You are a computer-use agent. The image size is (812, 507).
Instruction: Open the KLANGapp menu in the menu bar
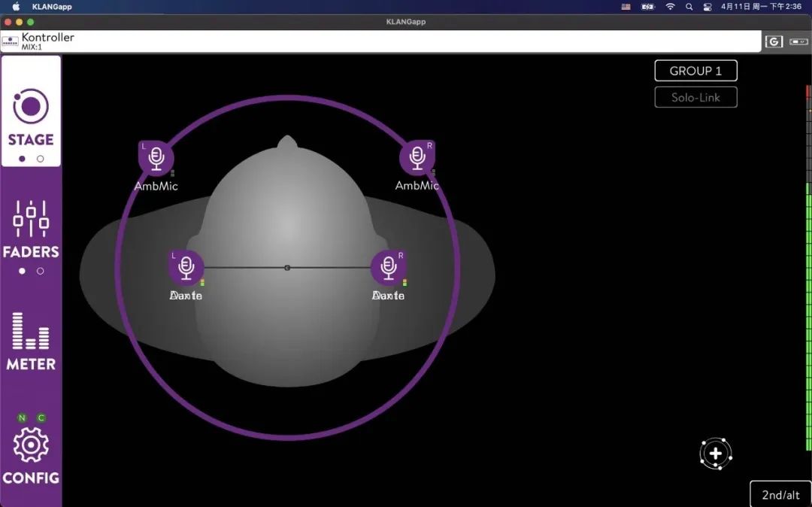click(x=52, y=7)
